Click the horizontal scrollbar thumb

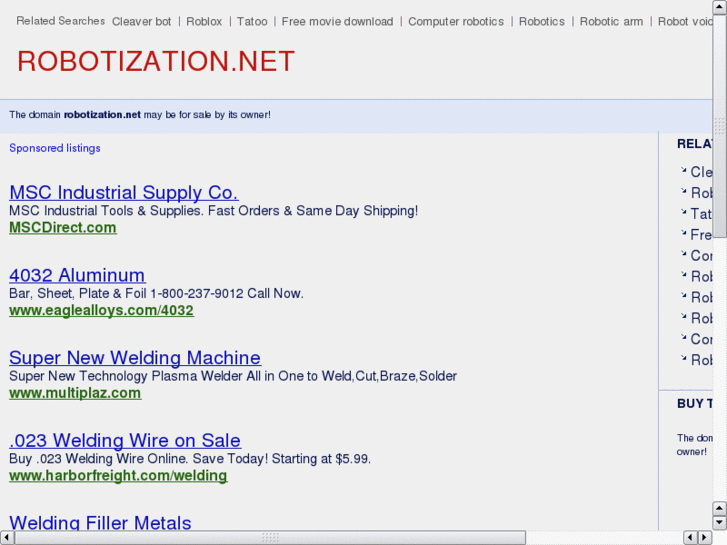tap(270, 538)
